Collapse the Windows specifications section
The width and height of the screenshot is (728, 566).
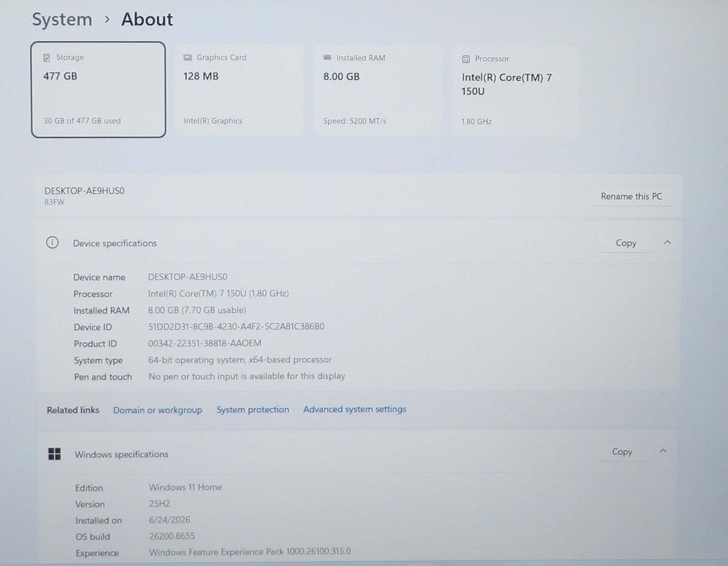663,451
